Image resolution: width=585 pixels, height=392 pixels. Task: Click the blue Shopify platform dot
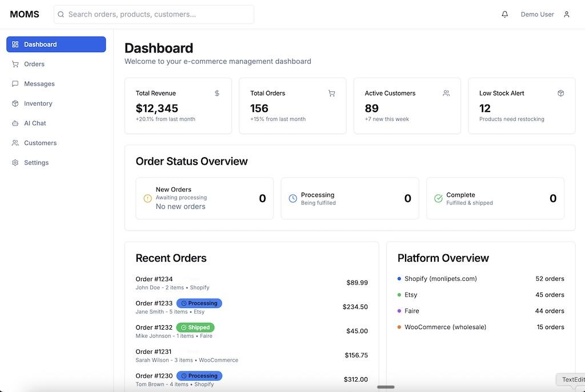(x=399, y=278)
